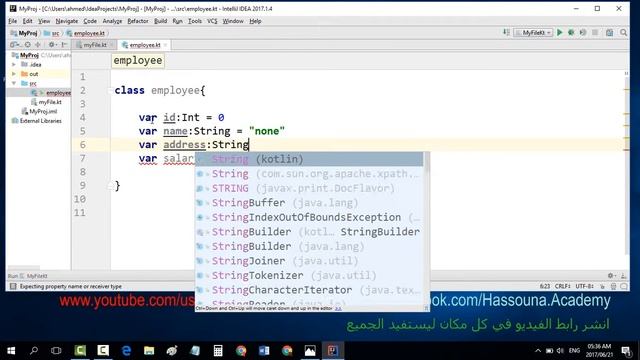
Task: Click the employee class breadcrumb label
Action: tap(138, 60)
